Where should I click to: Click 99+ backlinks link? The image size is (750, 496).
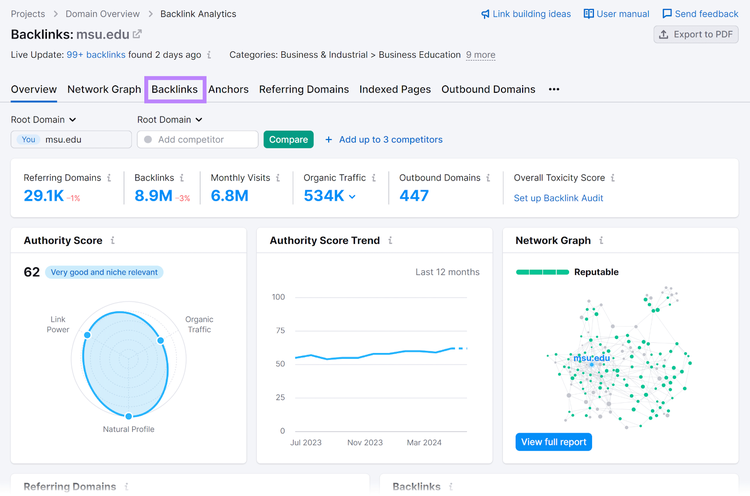tap(96, 55)
